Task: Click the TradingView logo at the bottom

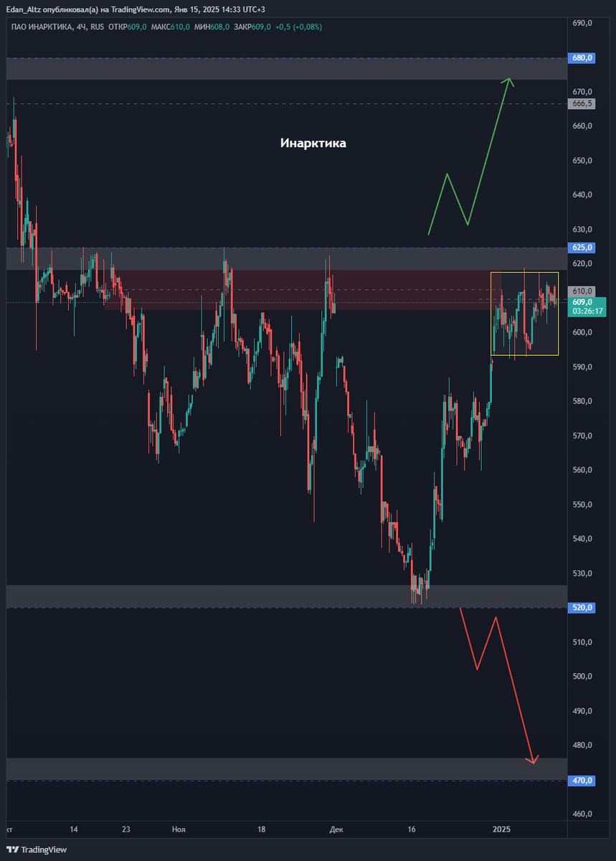Action: [37, 850]
